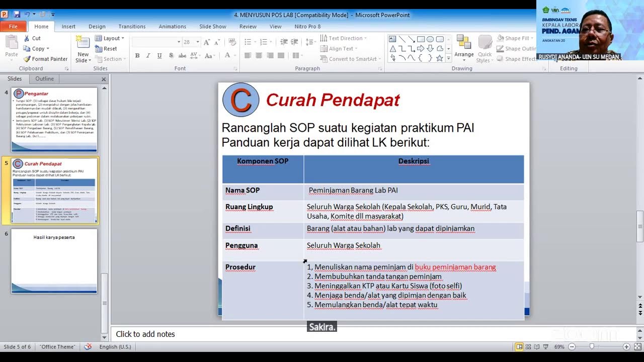Open the Review ribbon tab

[x=248, y=27]
